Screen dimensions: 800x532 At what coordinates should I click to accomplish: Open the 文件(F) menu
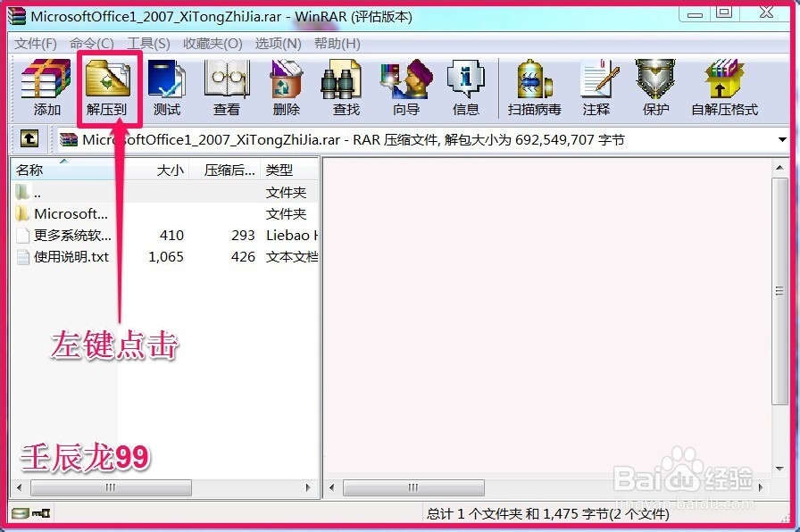[35, 44]
